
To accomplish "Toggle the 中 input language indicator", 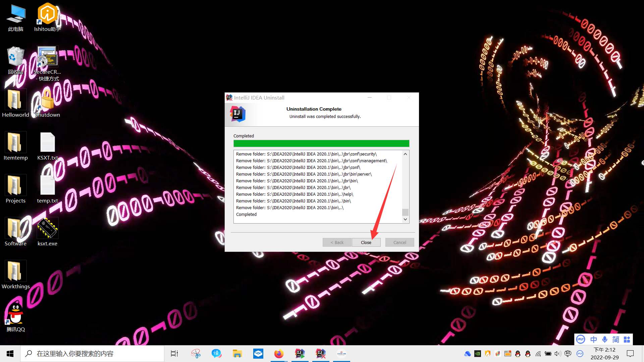I will pos(593,340).
